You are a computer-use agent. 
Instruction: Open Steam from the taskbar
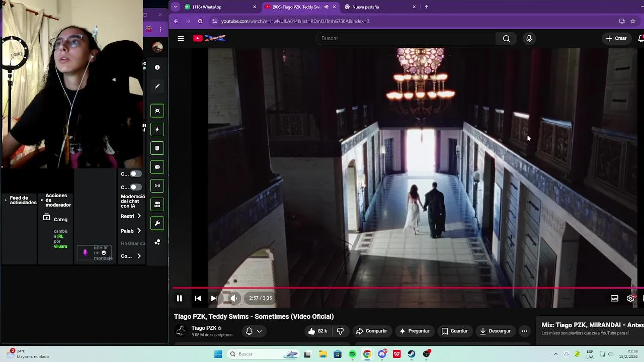coord(412,354)
